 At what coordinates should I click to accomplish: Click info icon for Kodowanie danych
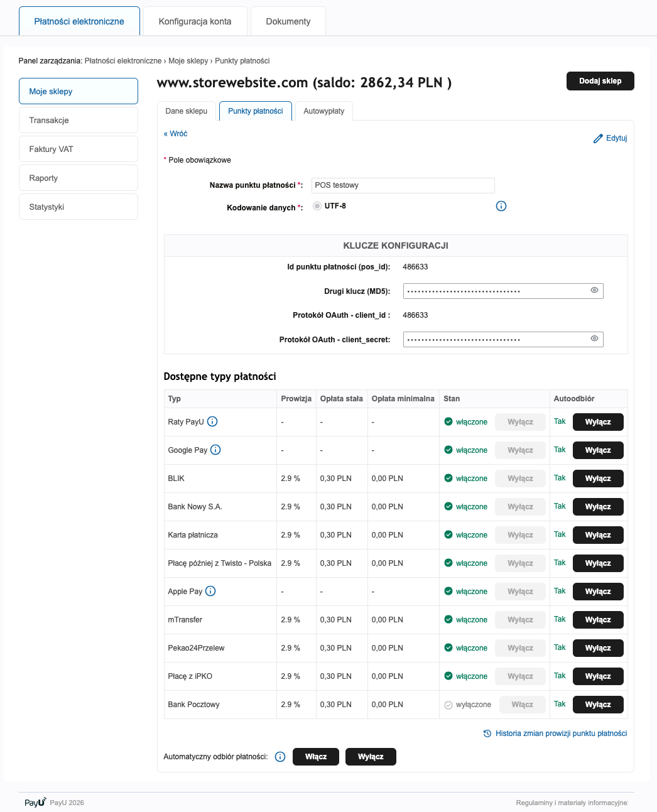click(501, 206)
